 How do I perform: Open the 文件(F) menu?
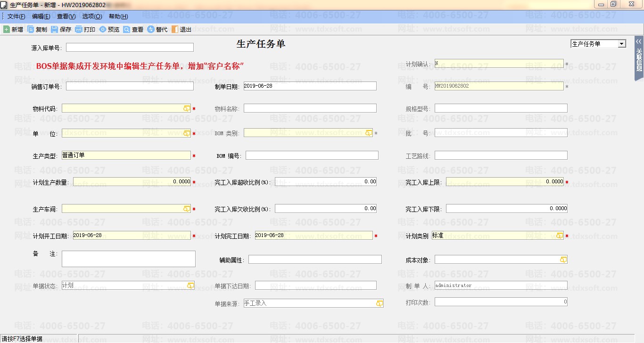click(17, 16)
